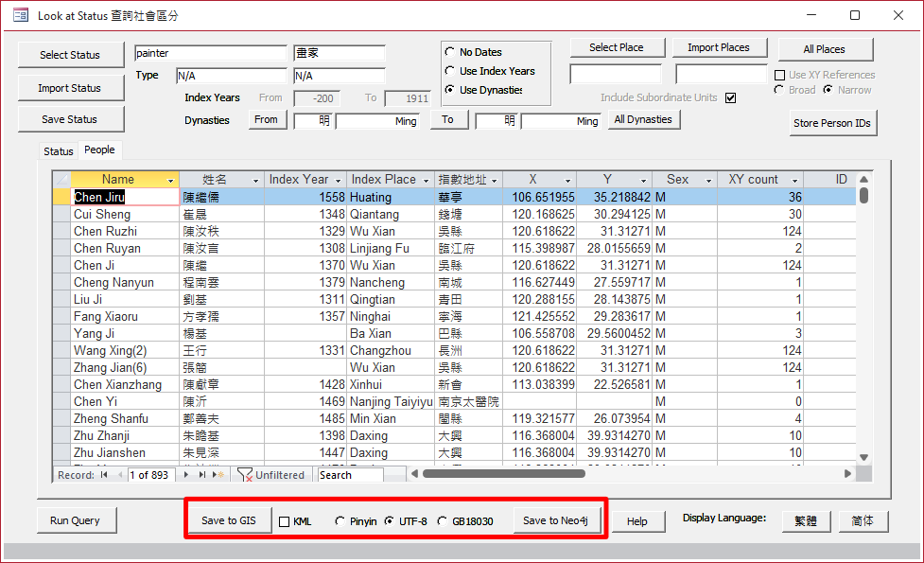Choose the Use Index Years option
The width and height of the screenshot is (924, 563).
click(x=449, y=71)
